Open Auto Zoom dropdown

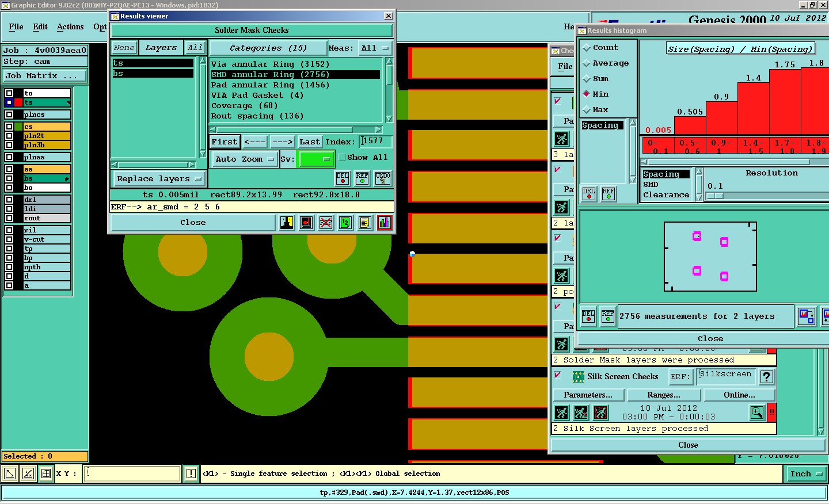(x=244, y=159)
